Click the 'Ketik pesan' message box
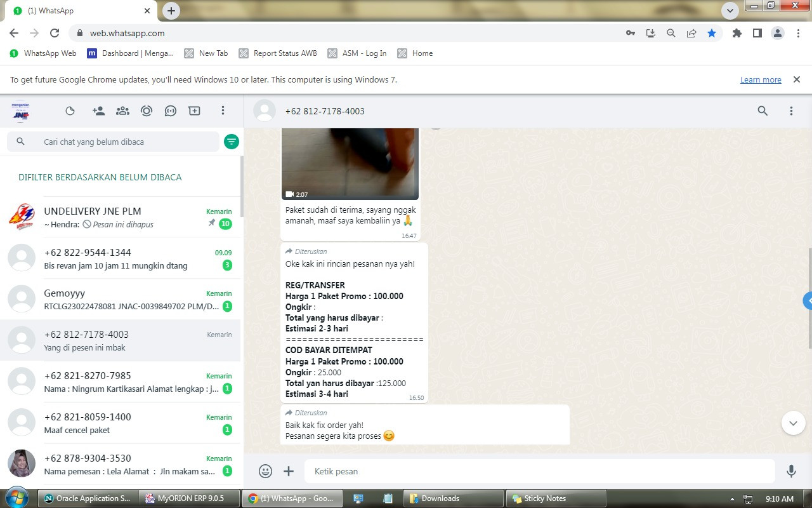 pyautogui.click(x=539, y=471)
